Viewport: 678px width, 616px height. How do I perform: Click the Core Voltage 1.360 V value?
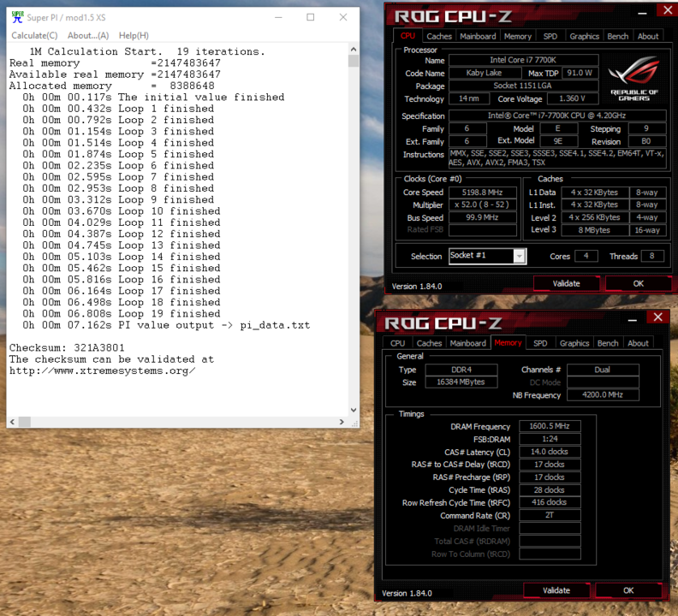(x=572, y=98)
